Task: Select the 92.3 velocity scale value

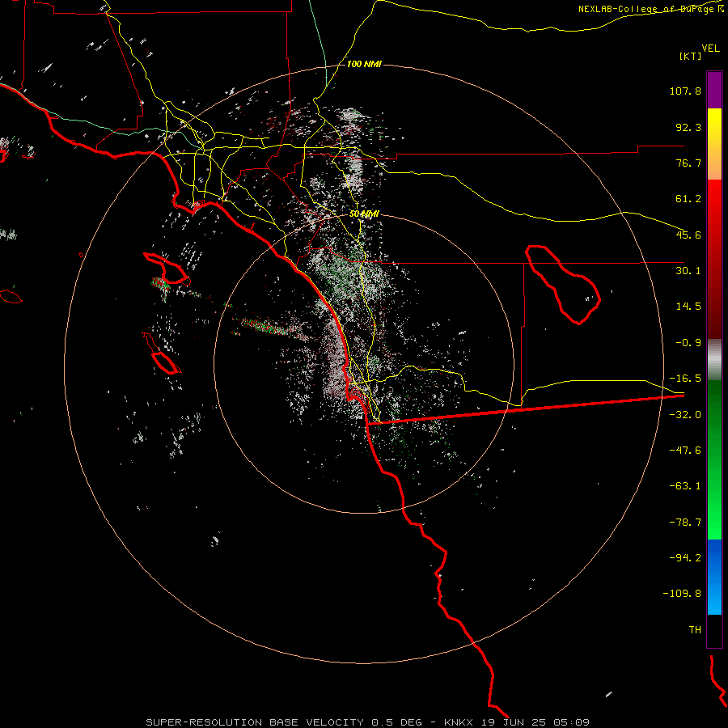Action: 688,127
